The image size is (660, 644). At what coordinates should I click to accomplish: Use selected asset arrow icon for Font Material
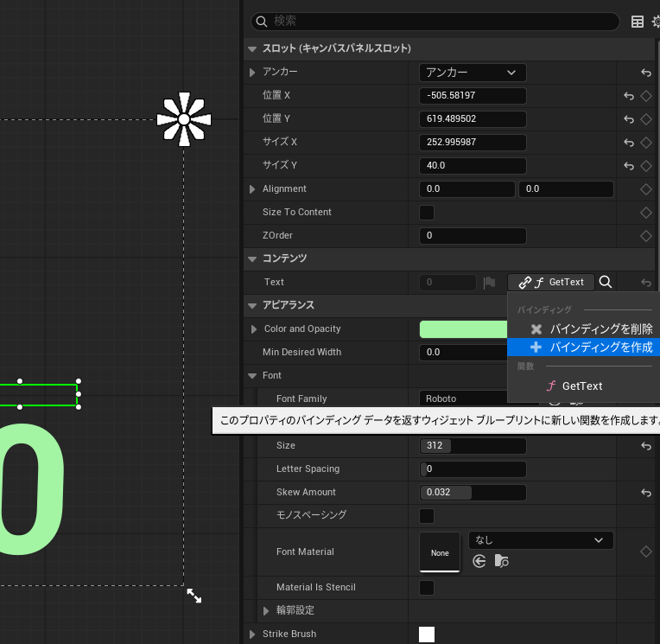(x=479, y=562)
